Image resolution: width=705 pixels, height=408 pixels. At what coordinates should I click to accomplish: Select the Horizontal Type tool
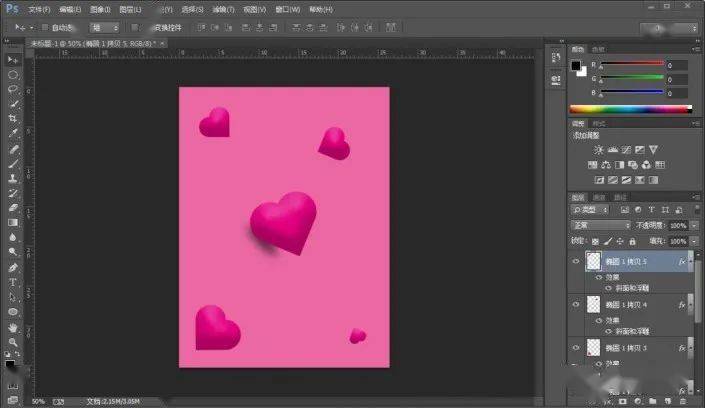13,282
